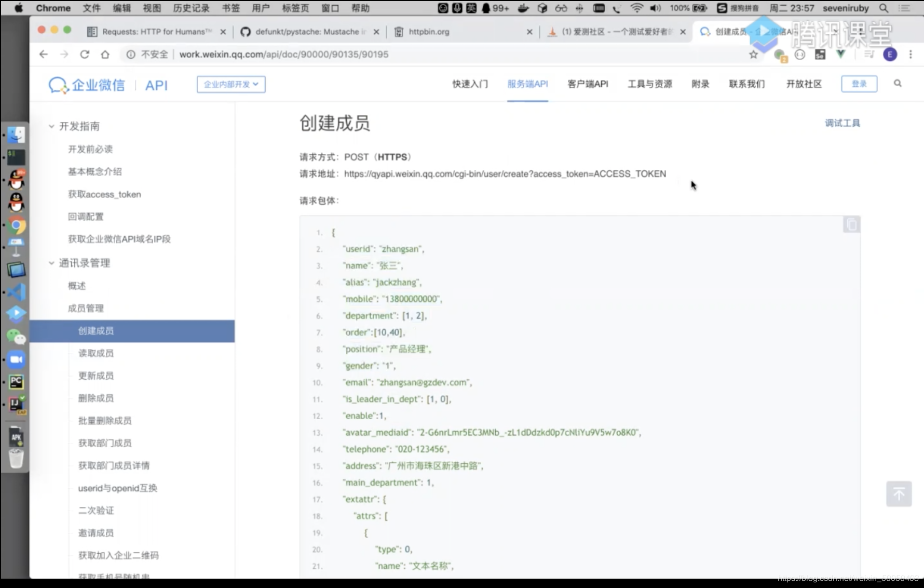Open the 调试工具 link
The width and height of the screenshot is (924, 588).
(842, 123)
